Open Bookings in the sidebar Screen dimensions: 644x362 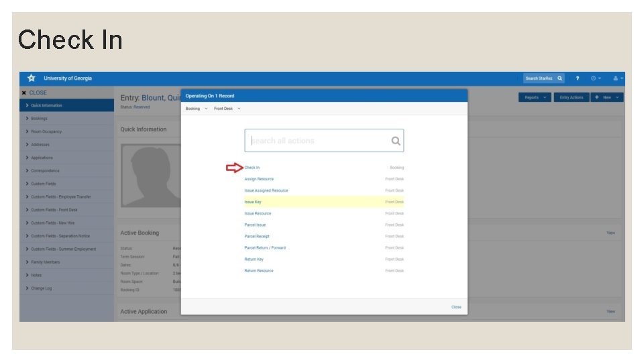[66, 118]
